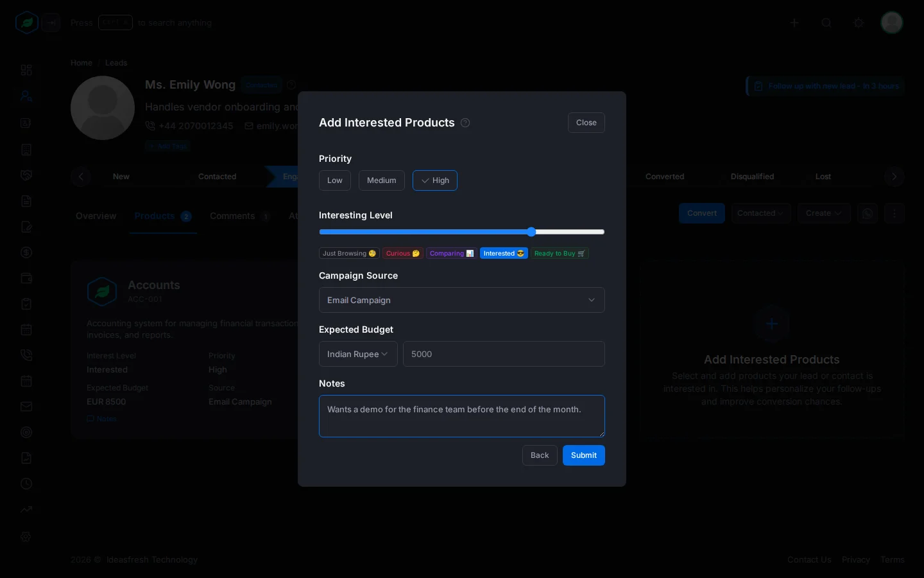Select the Converted pipeline stage
This screenshot has width=924, height=578.
point(665,177)
